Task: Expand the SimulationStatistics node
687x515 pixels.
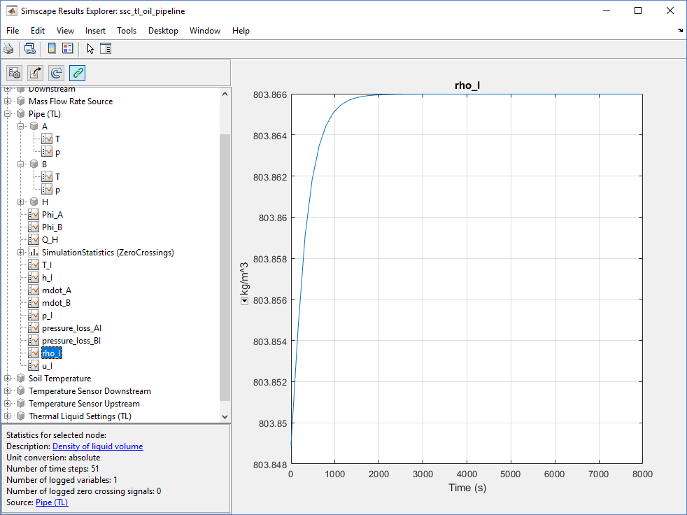Action: [x=21, y=252]
